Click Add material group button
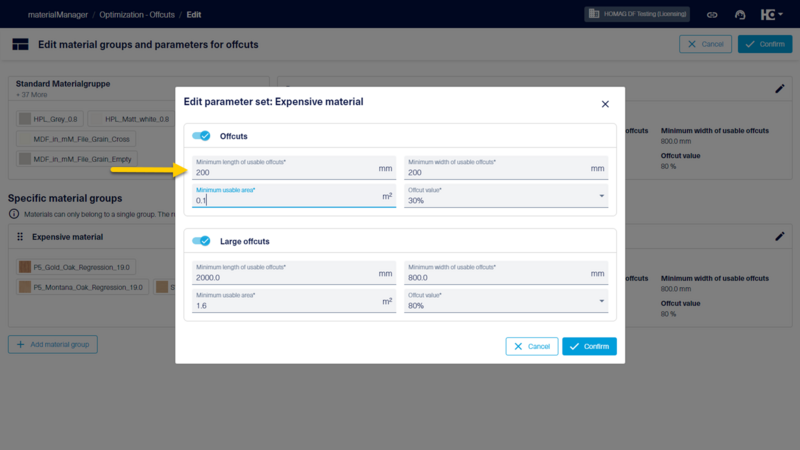 [x=53, y=344]
